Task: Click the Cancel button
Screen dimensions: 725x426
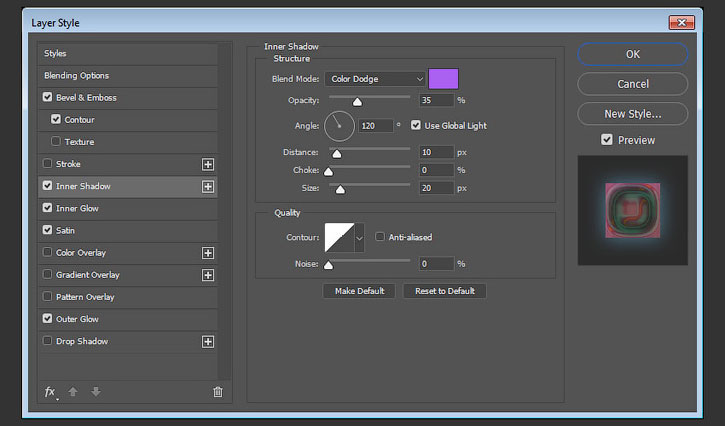Action: pyautogui.click(x=633, y=84)
